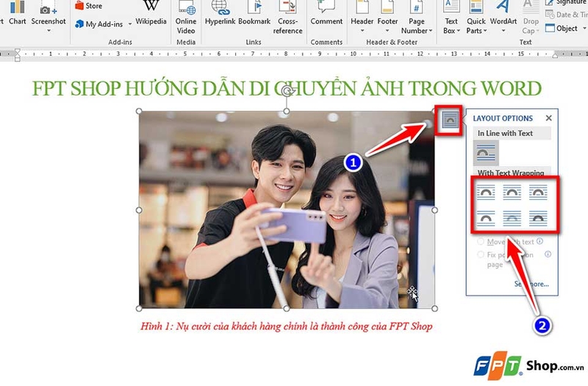
Task: Select Square text wrapping
Action: pyautogui.click(x=486, y=193)
